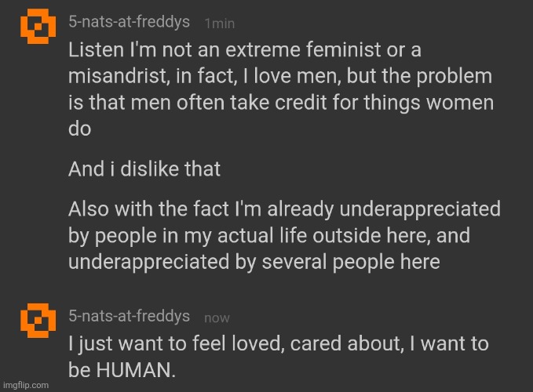Click the "1min" timestamp
Screen dimensions: 533x392
219,24
